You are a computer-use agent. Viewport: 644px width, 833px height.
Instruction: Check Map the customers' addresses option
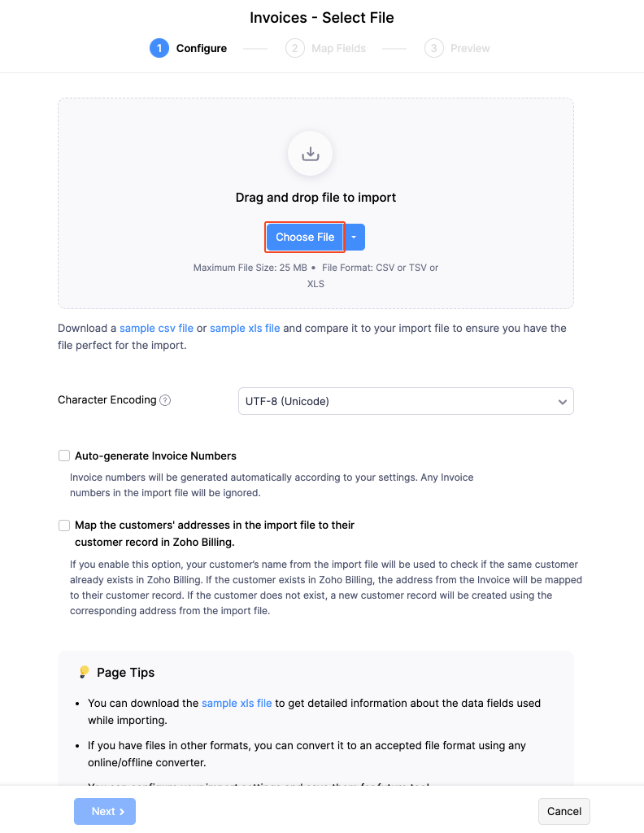[x=64, y=526]
